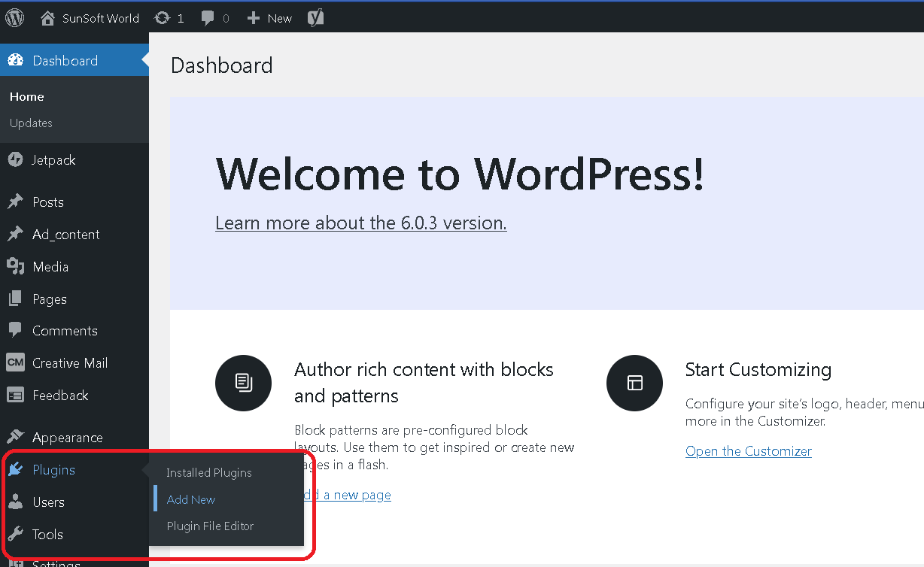
Task: Click the Welcome to WordPress! heading
Action: click(x=460, y=174)
